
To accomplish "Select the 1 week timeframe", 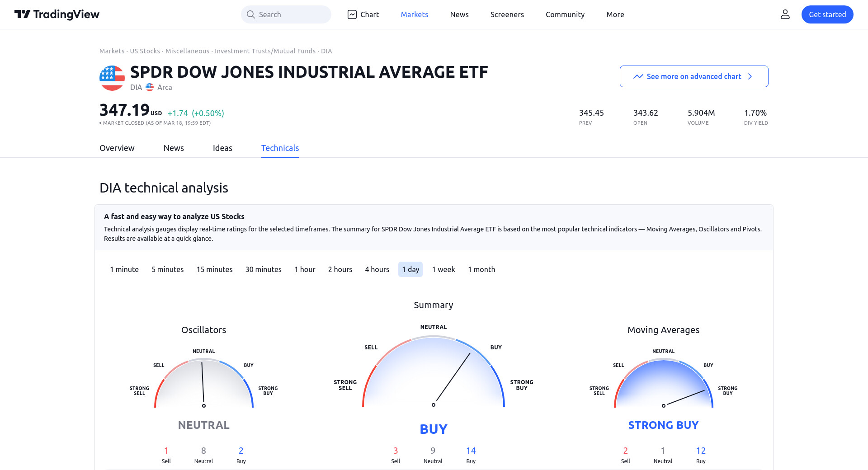I will (443, 269).
